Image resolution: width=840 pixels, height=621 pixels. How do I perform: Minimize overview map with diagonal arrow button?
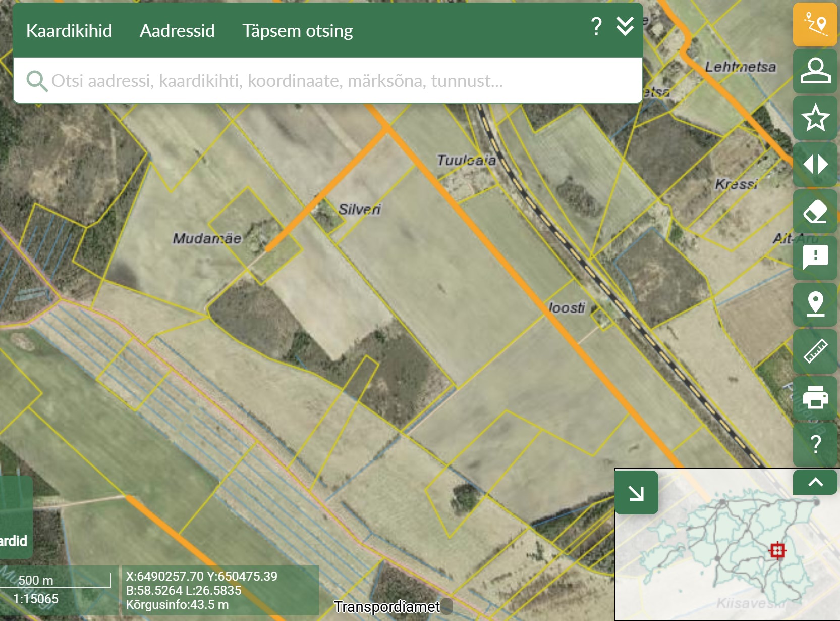[637, 493]
